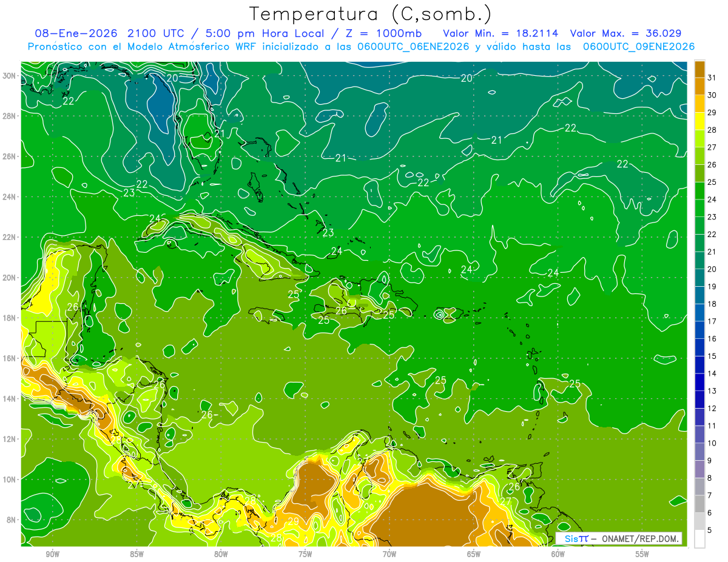Click the 22N latitude axis label
728x562 pixels.
(10, 237)
